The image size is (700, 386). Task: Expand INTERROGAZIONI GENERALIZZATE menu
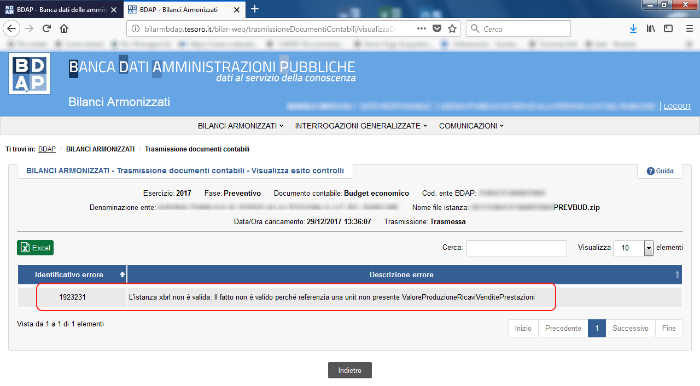(361, 126)
